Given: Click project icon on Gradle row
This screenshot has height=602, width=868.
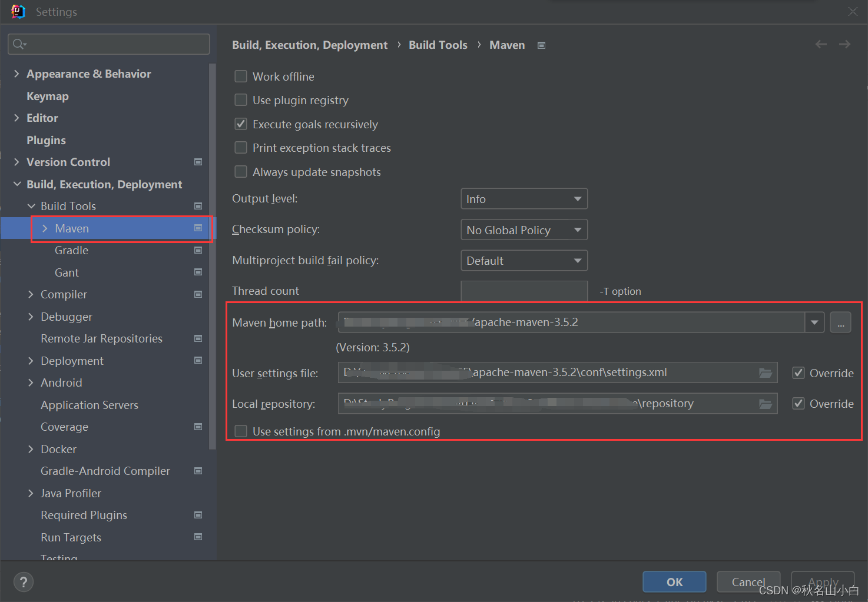Looking at the screenshot, I should tap(198, 250).
